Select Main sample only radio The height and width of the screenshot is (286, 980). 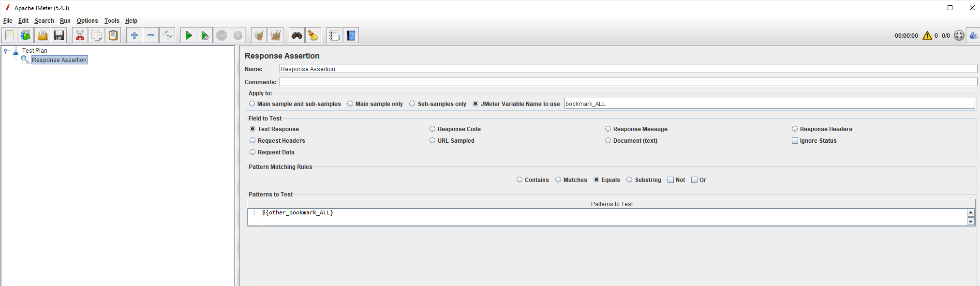[375, 104]
